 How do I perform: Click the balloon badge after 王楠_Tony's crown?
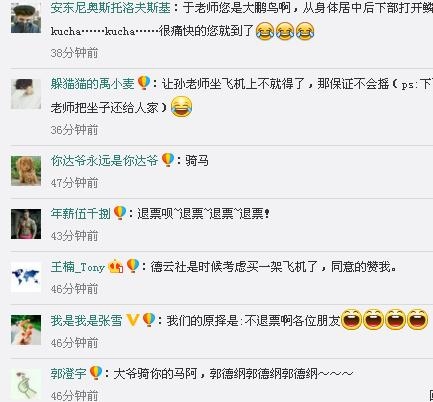click(133, 266)
